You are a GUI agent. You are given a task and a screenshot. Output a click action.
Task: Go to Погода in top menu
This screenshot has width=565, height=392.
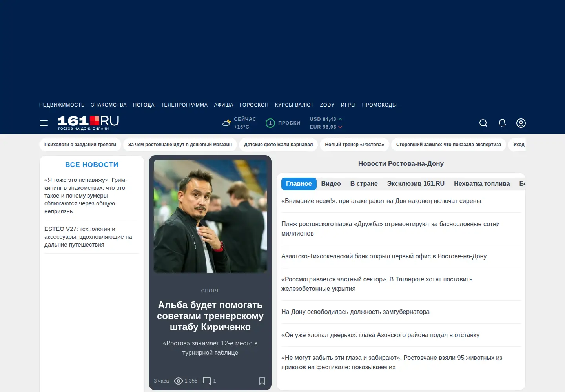point(144,105)
